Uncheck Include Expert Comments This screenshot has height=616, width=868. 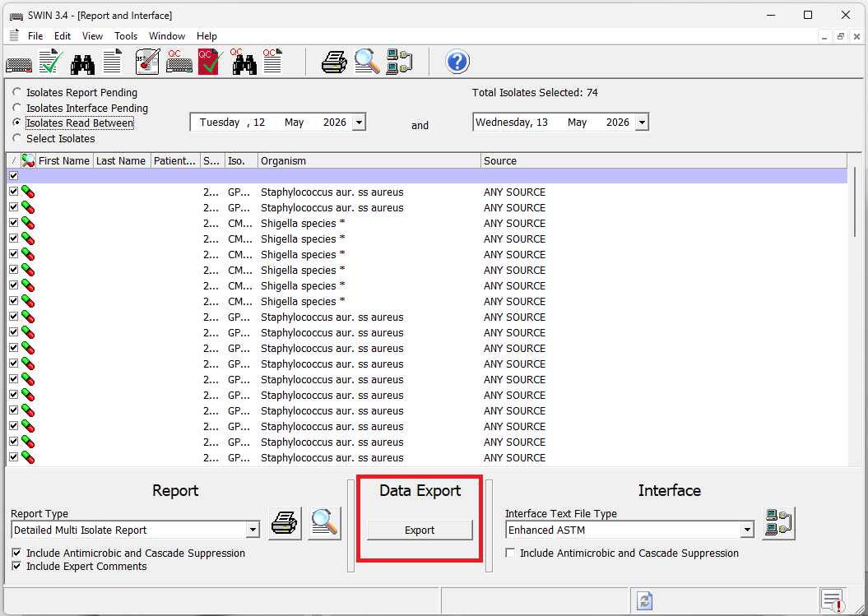click(x=16, y=566)
